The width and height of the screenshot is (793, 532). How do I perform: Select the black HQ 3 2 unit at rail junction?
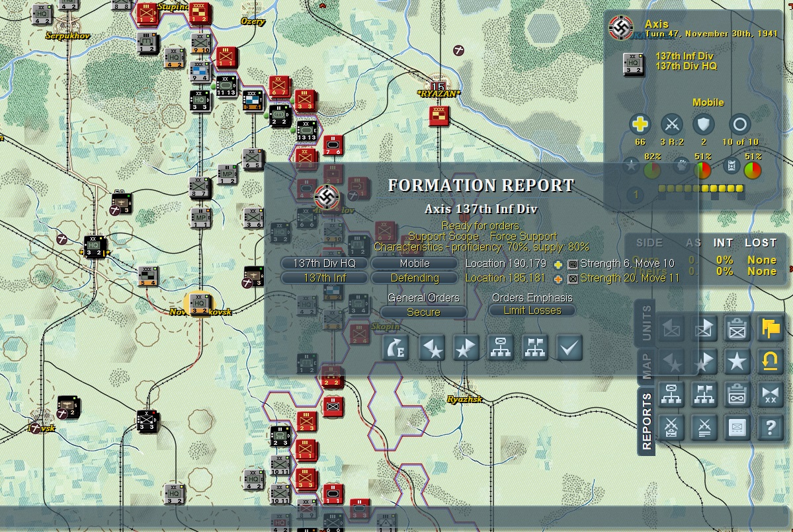pos(95,247)
